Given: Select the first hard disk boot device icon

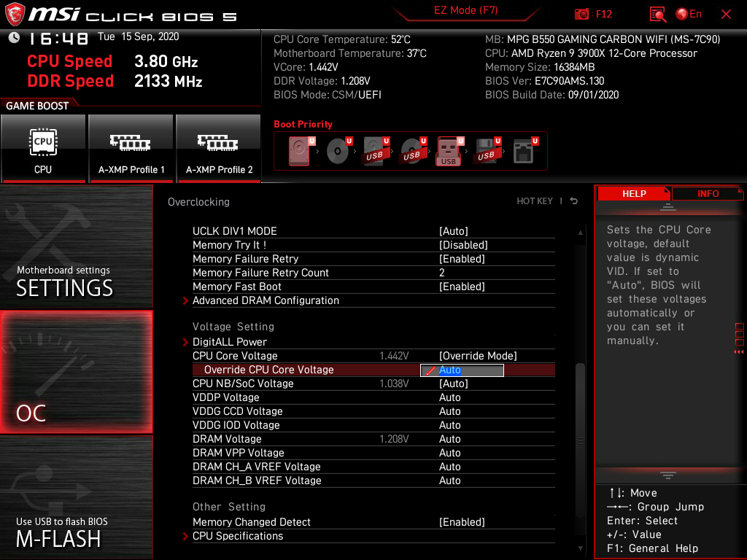Looking at the screenshot, I should click(301, 150).
